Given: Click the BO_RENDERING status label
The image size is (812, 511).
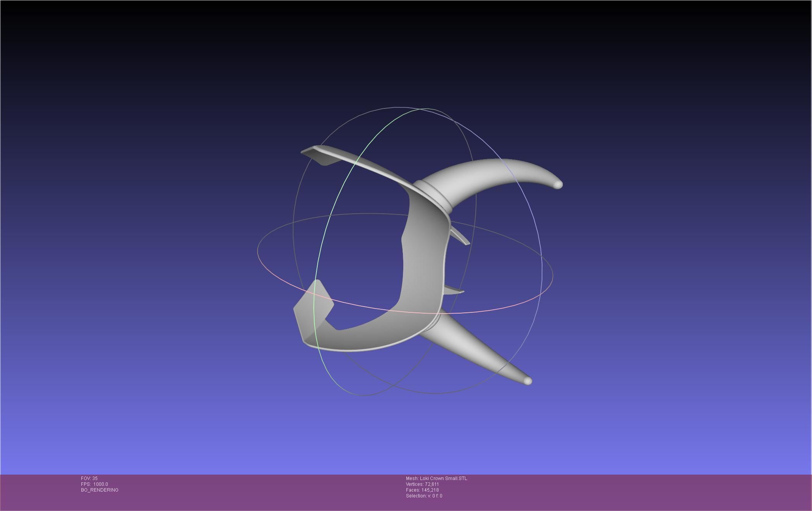Looking at the screenshot, I should click(100, 490).
